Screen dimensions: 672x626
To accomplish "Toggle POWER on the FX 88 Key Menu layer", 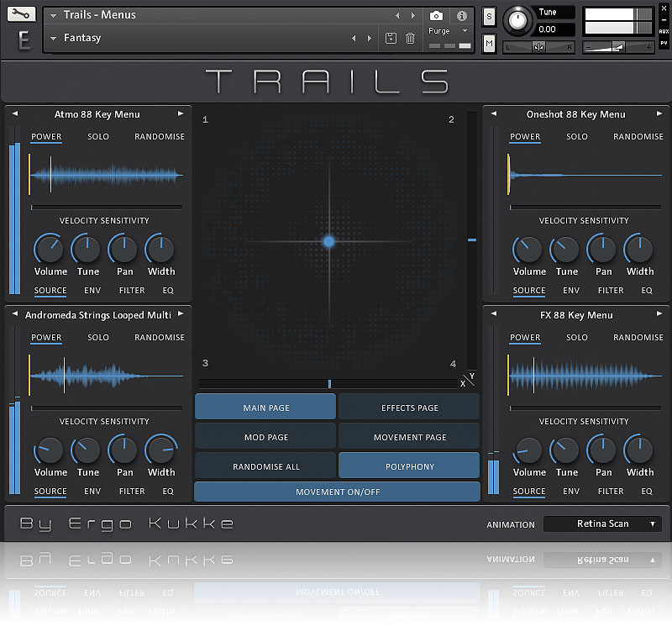I will (525, 338).
